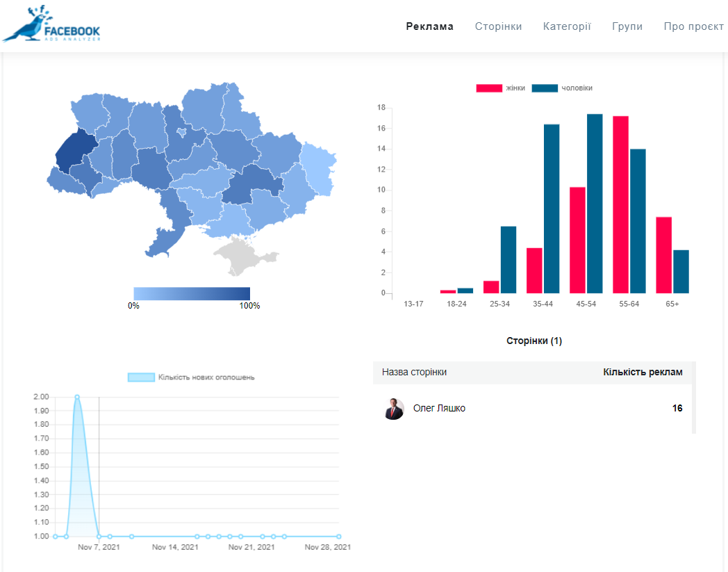Open the Олег Ляшко page link
This screenshot has width=728, height=572.
click(x=439, y=409)
